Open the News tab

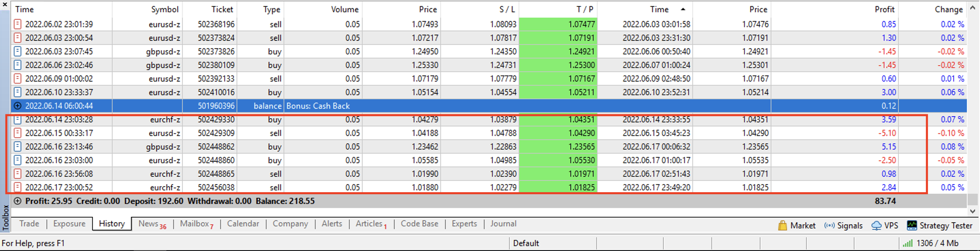(x=152, y=224)
